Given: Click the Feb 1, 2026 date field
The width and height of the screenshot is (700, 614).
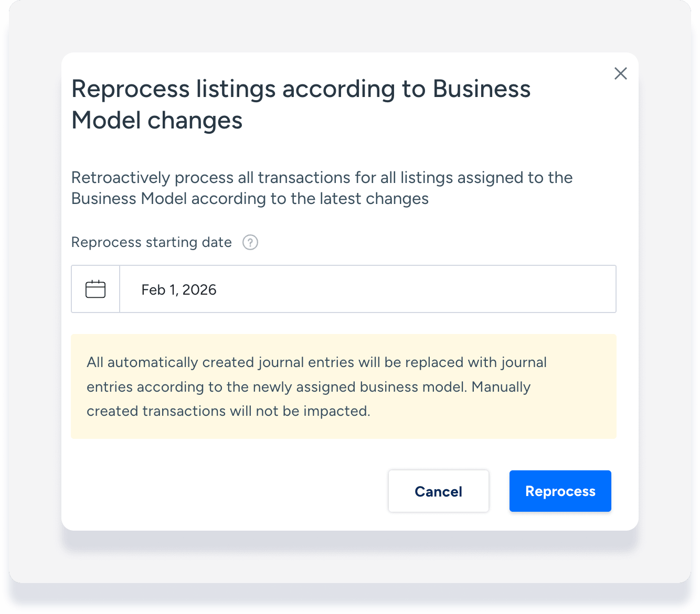Looking at the screenshot, I should [x=179, y=290].
